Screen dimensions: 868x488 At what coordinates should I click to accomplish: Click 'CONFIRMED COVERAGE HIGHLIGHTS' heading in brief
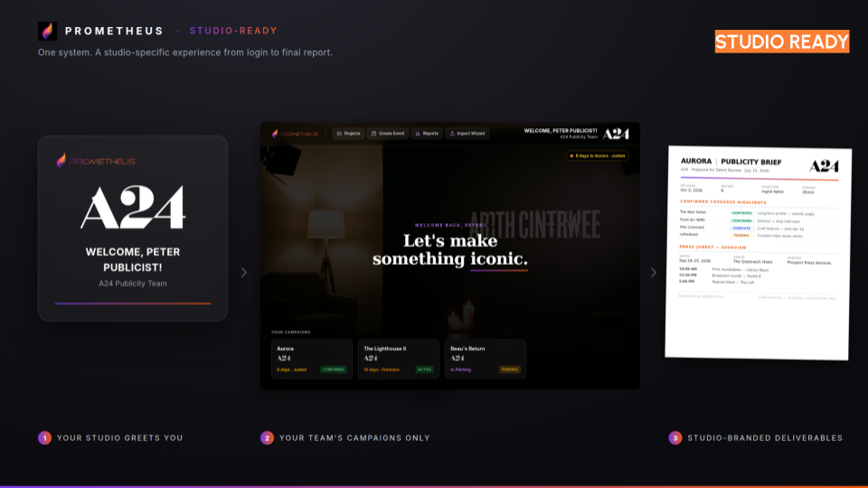(723, 202)
